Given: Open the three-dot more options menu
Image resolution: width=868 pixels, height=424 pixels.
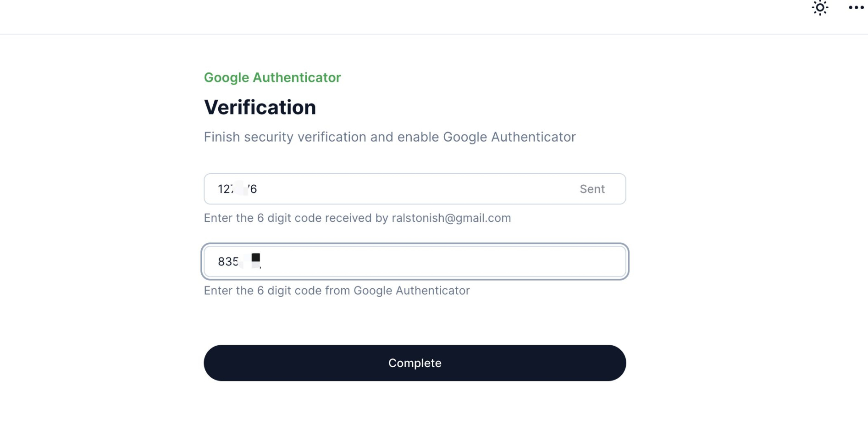Looking at the screenshot, I should coord(856,8).
